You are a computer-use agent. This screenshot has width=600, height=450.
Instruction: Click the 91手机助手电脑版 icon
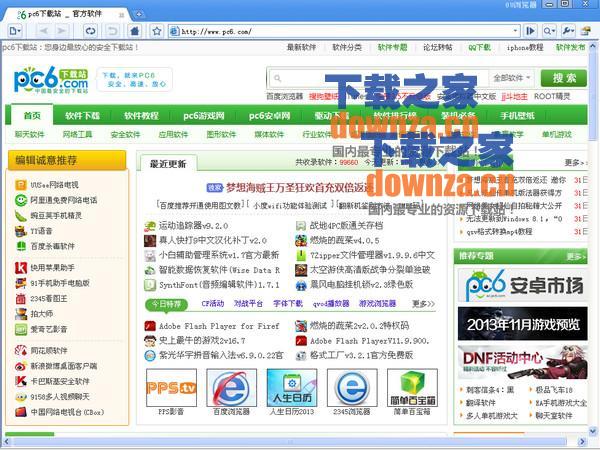tap(21, 283)
